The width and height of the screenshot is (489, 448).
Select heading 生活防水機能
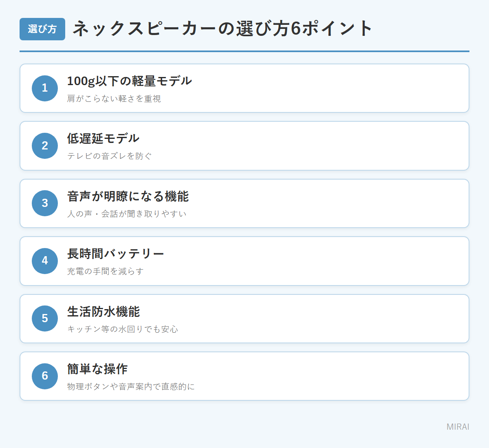[104, 312]
